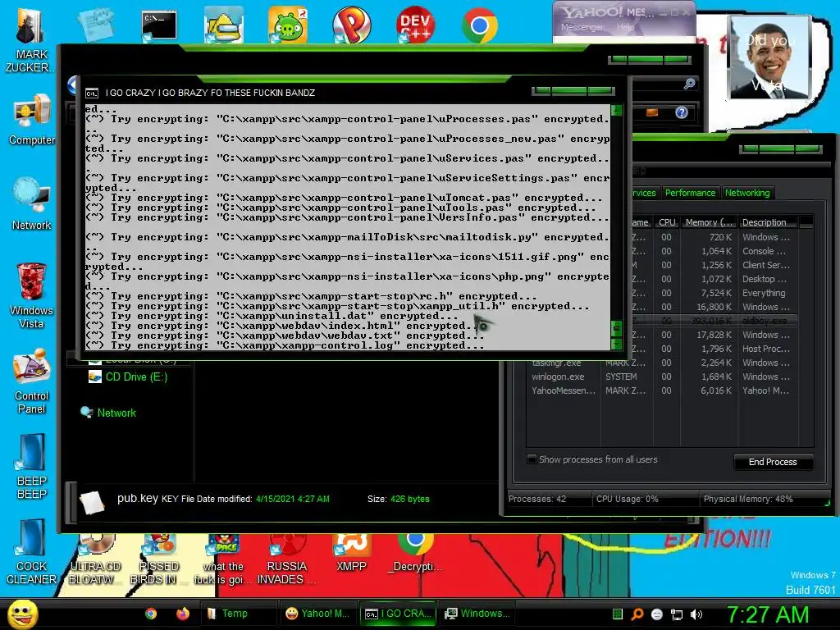Open the Help menu in Yahoo Messenger
This screenshot has height=630, width=840.
point(625,27)
